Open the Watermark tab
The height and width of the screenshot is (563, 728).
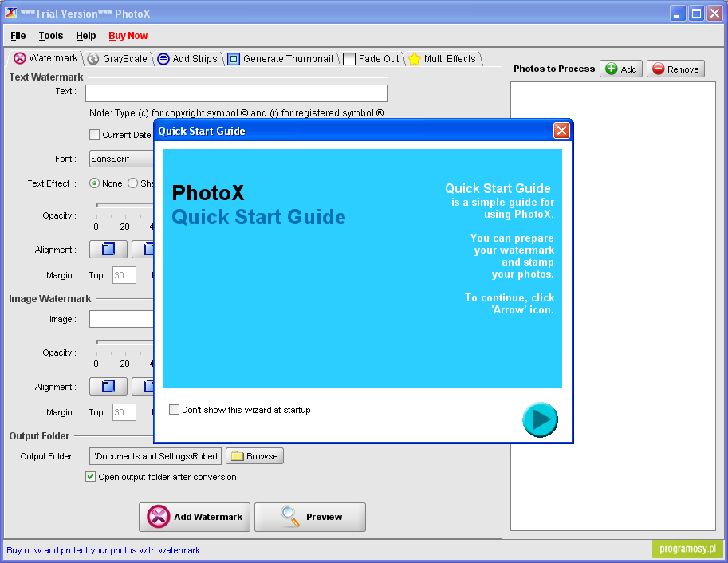(45, 58)
